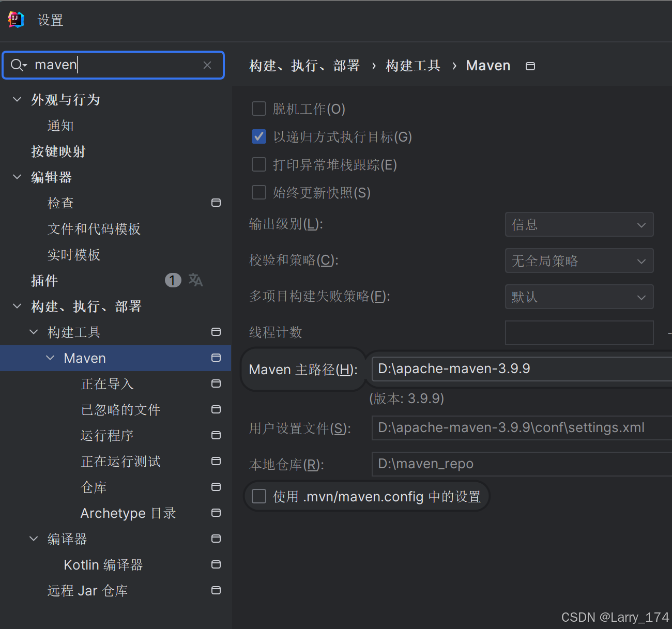The width and height of the screenshot is (672, 629).
Task: Uncheck 以递归方式执行目标
Action: pos(259,136)
